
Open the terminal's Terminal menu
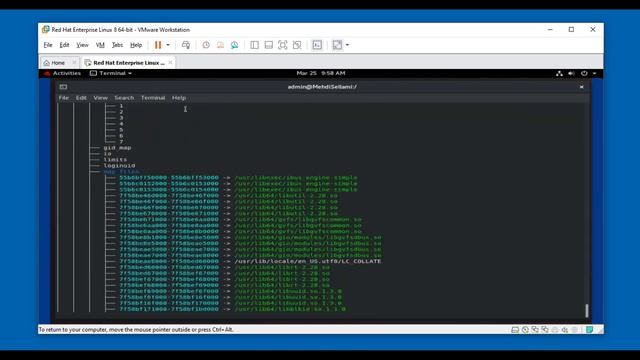[153, 98]
